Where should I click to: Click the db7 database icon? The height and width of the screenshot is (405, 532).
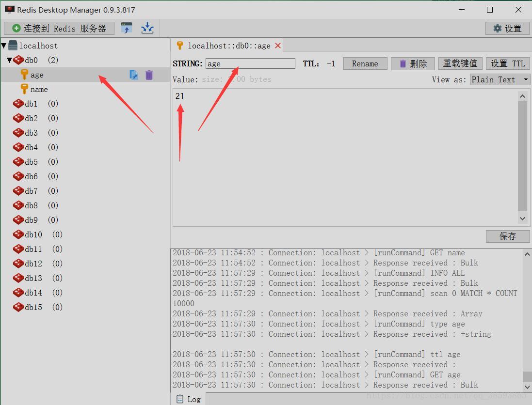[x=18, y=191]
